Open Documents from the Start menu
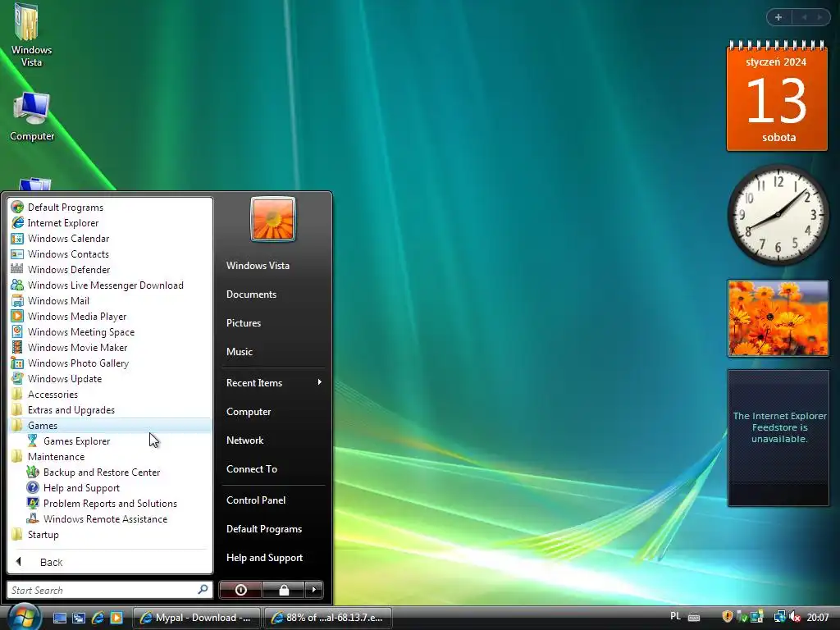The width and height of the screenshot is (840, 630). pos(251,294)
